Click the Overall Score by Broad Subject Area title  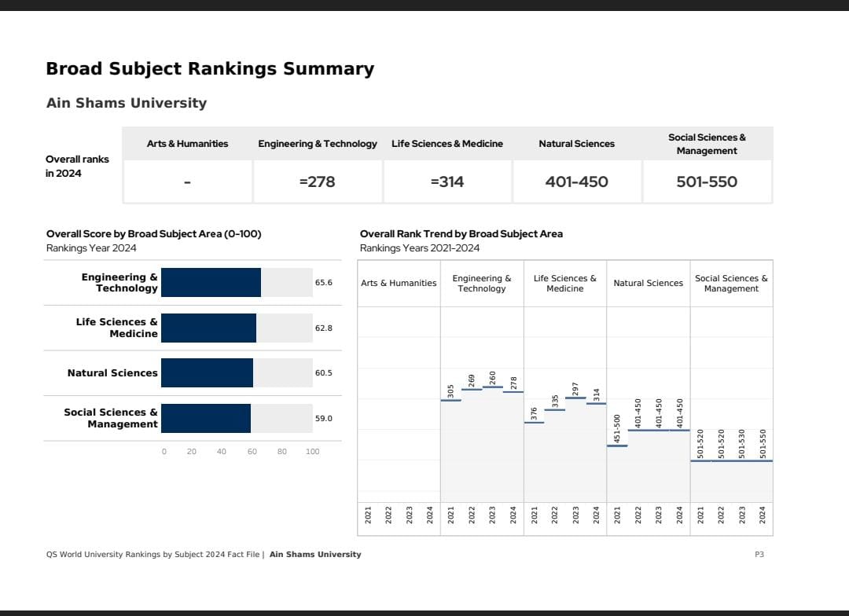coord(153,234)
